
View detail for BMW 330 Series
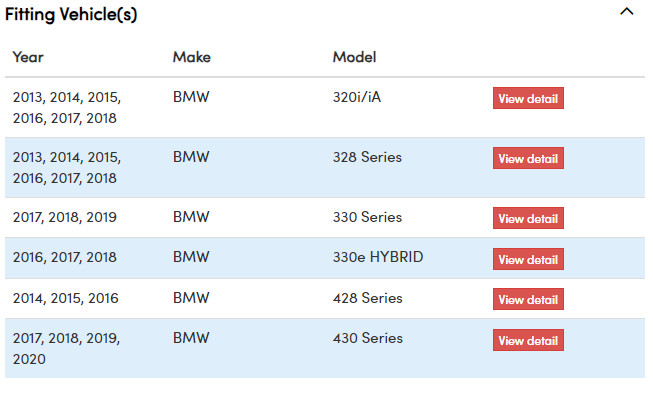tap(528, 218)
